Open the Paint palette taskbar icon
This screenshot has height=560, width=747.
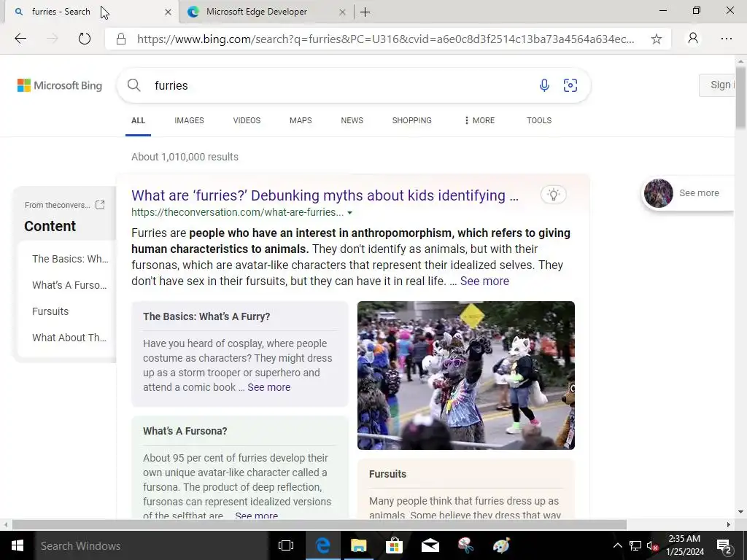(x=501, y=545)
